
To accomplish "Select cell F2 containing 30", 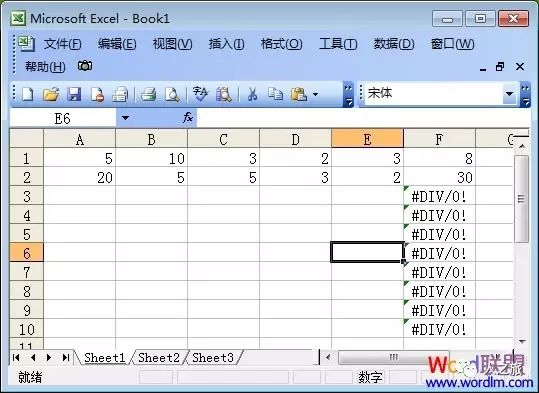I will pos(439,177).
